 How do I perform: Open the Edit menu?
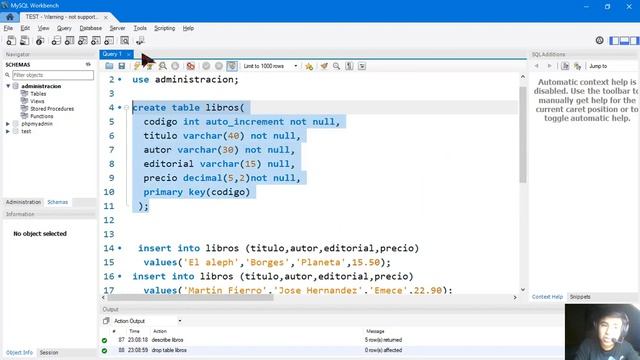25,28
